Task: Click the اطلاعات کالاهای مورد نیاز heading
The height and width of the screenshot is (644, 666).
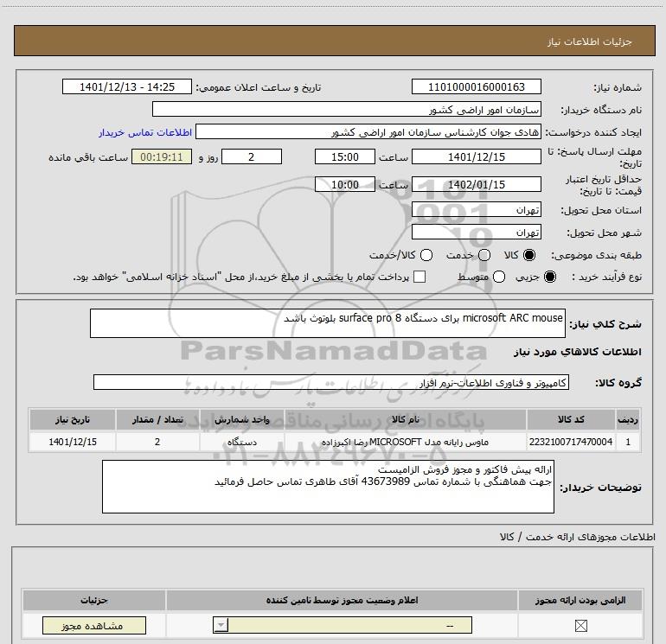Action: pos(578,352)
